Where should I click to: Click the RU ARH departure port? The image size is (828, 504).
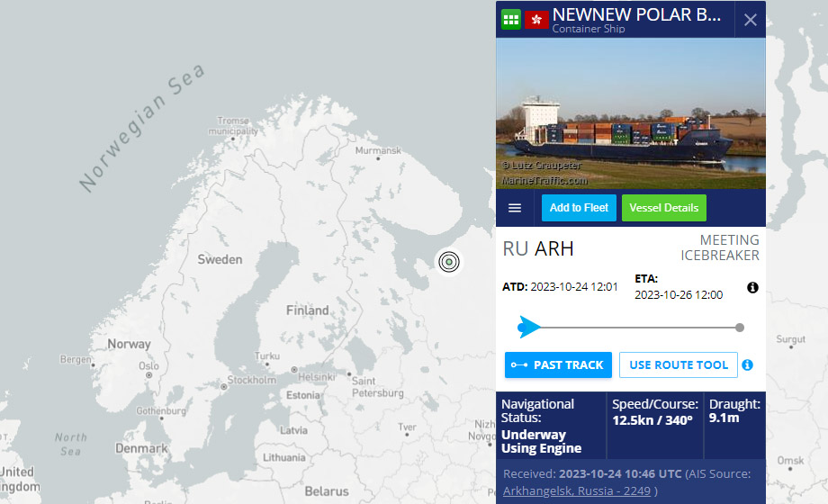tap(538, 248)
